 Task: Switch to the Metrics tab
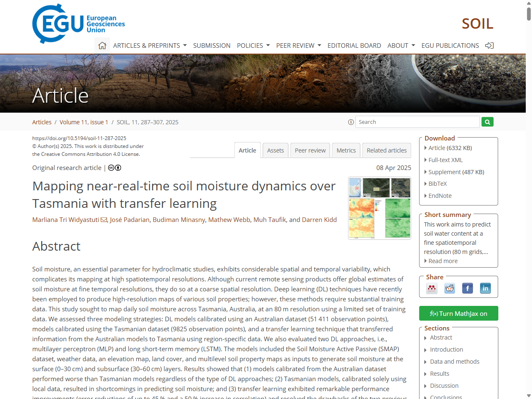[x=346, y=150]
